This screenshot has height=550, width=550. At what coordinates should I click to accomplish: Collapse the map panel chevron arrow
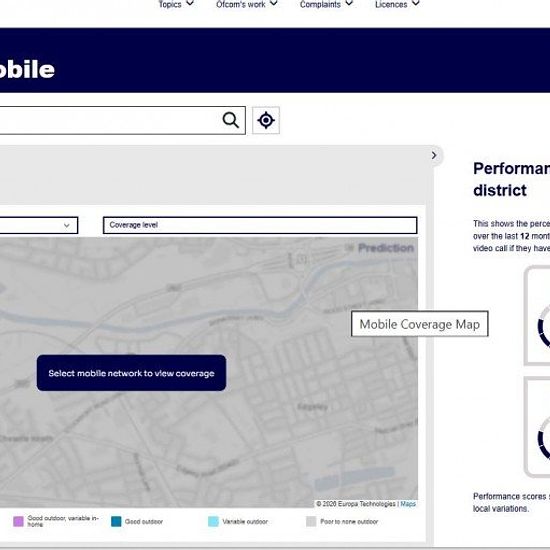[x=434, y=155]
